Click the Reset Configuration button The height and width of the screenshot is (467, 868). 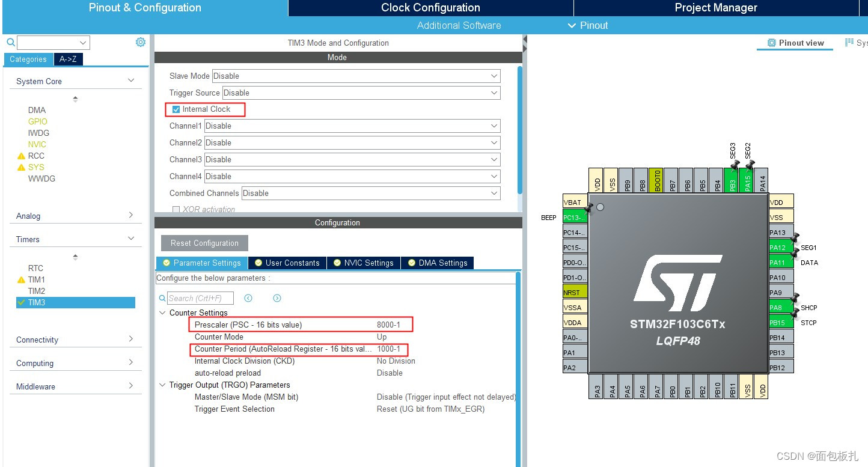point(204,243)
